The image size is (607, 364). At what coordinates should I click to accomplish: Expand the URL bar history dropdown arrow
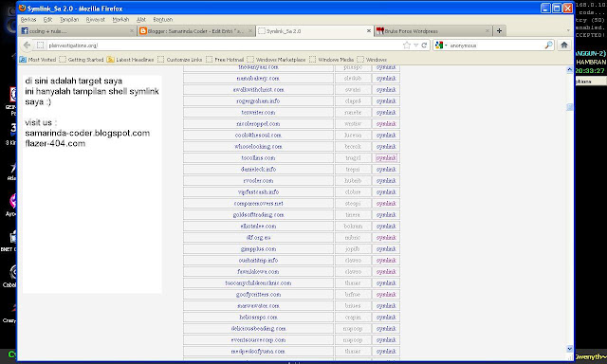click(x=415, y=45)
